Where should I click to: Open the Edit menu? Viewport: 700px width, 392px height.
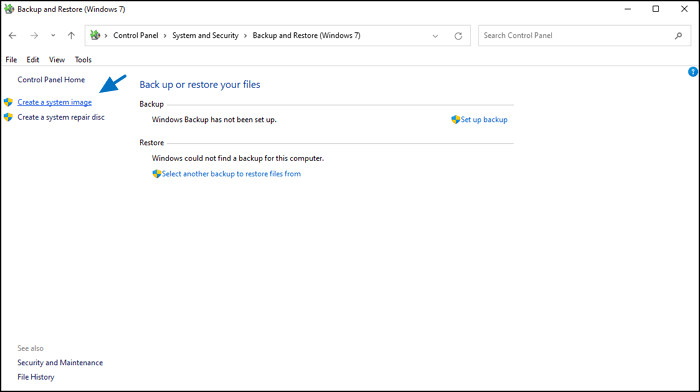point(33,59)
